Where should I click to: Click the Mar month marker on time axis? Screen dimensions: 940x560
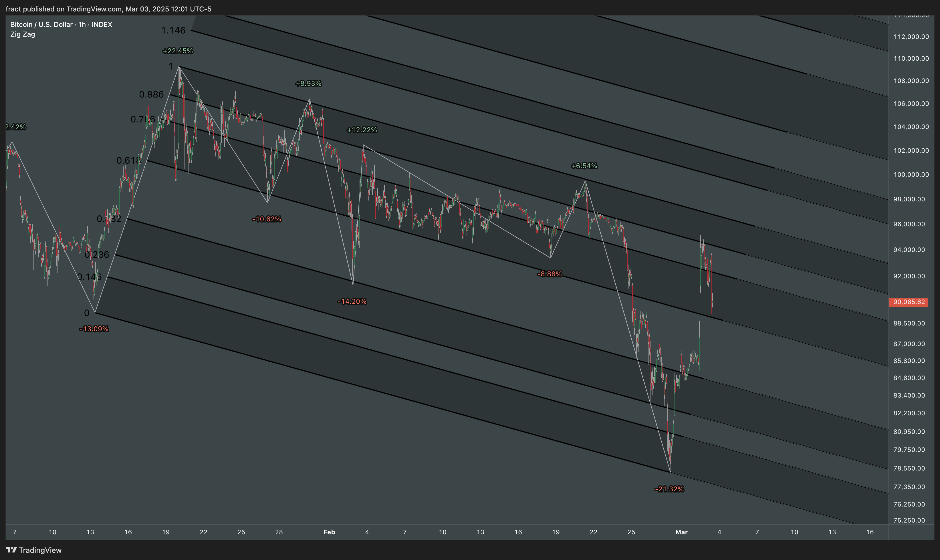[681, 532]
